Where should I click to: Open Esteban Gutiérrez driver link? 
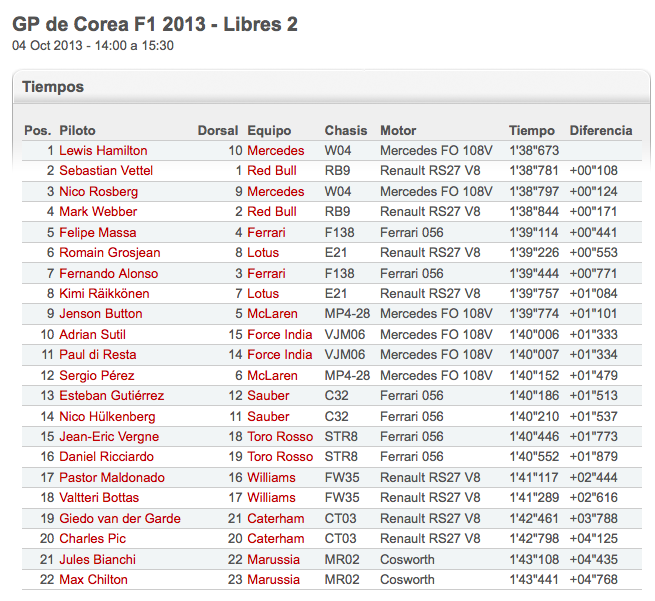tap(112, 395)
